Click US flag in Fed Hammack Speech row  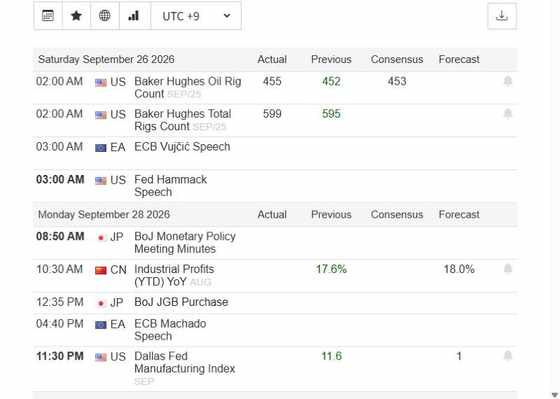[101, 181]
